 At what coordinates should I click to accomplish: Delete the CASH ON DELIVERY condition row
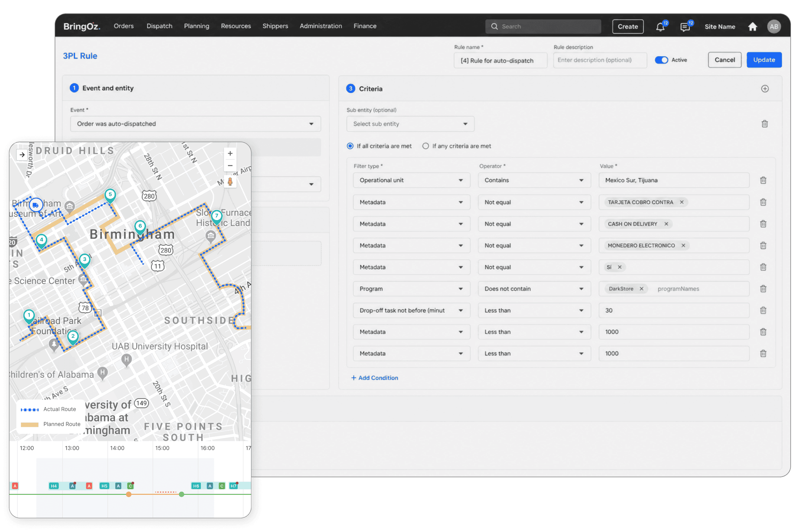[x=763, y=224]
